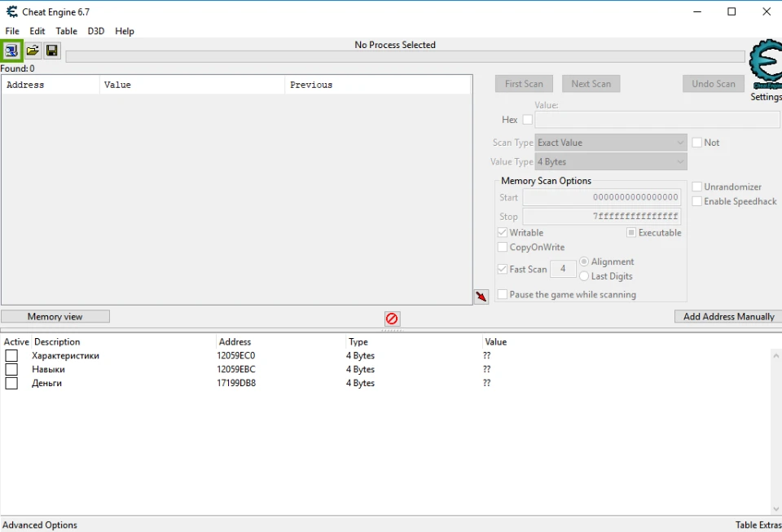Toggle the Hex checkbox
Screen dimensions: 782x532
527,120
